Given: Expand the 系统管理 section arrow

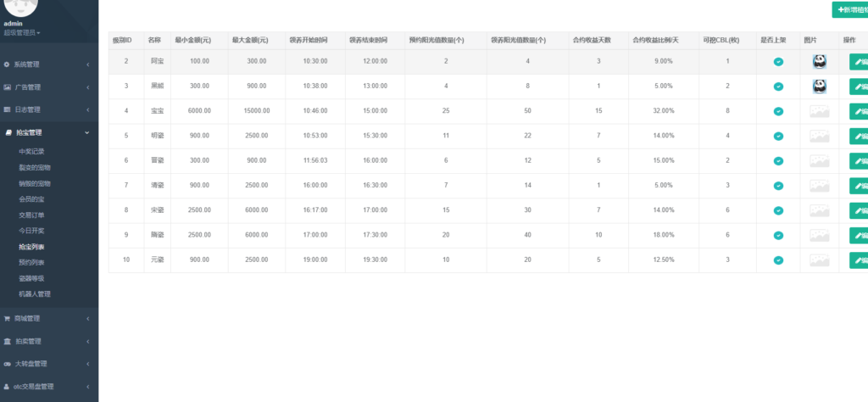Looking at the screenshot, I should coord(87,64).
